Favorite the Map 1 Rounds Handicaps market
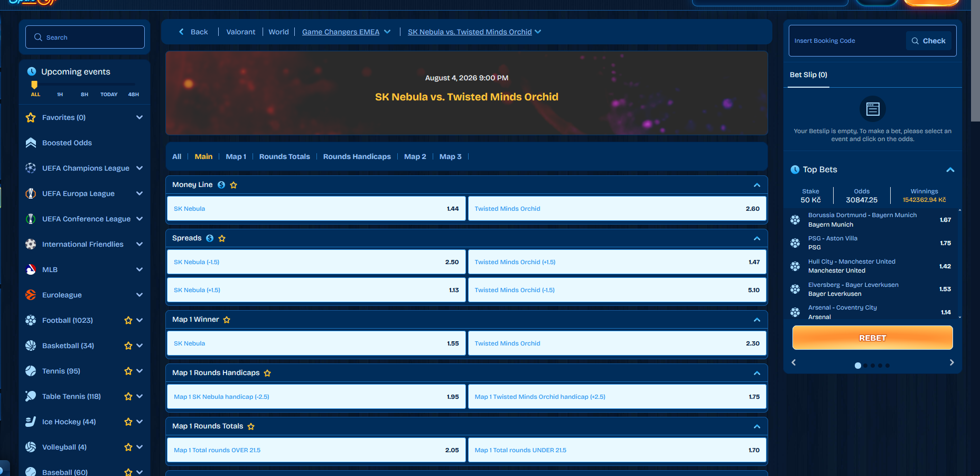 click(267, 373)
